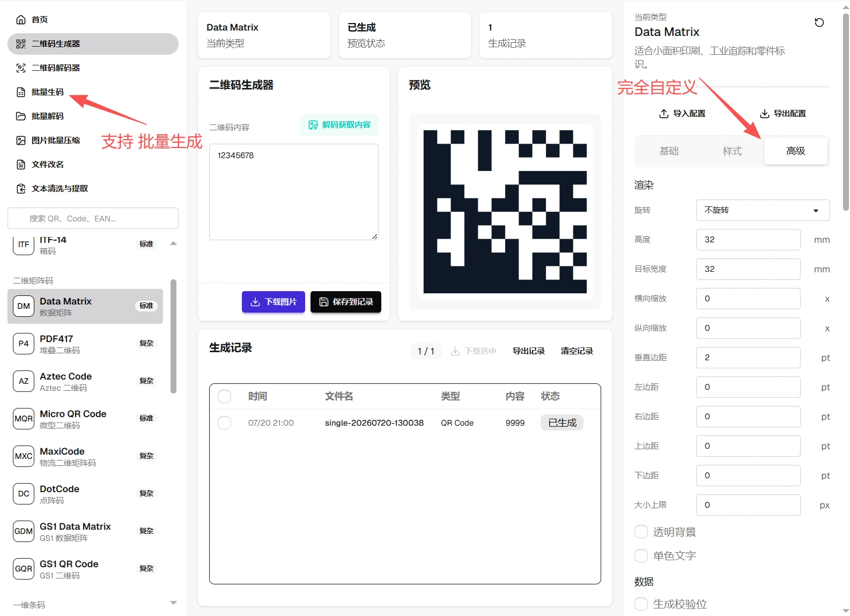The image size is (850, 616).
Task: Open 文件改名 in the sidebar
Action: pyautogui.click(x=93, y=165)
